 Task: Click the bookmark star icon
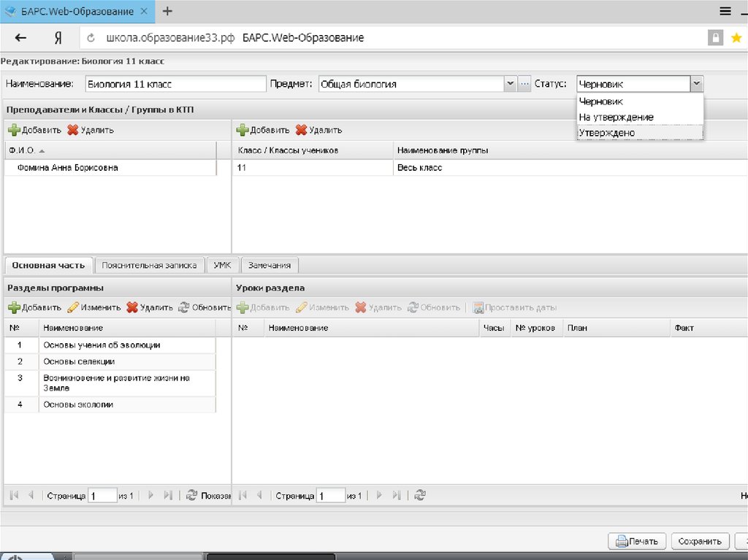(x=736, y=38)
